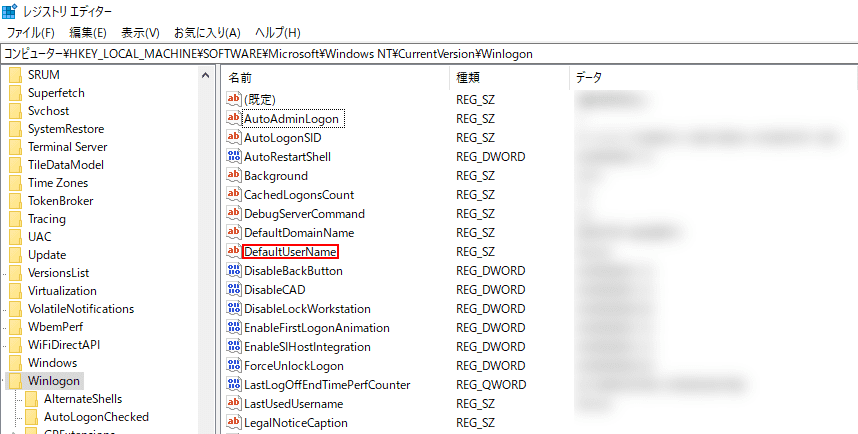
Task: Open the お気に入り(A) menu
Action: click(207, 32)
